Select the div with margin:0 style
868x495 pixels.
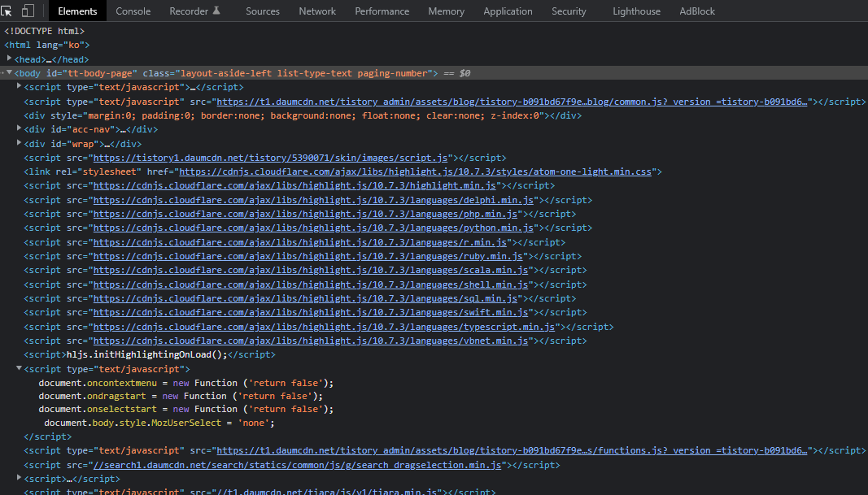coord(303,115)
